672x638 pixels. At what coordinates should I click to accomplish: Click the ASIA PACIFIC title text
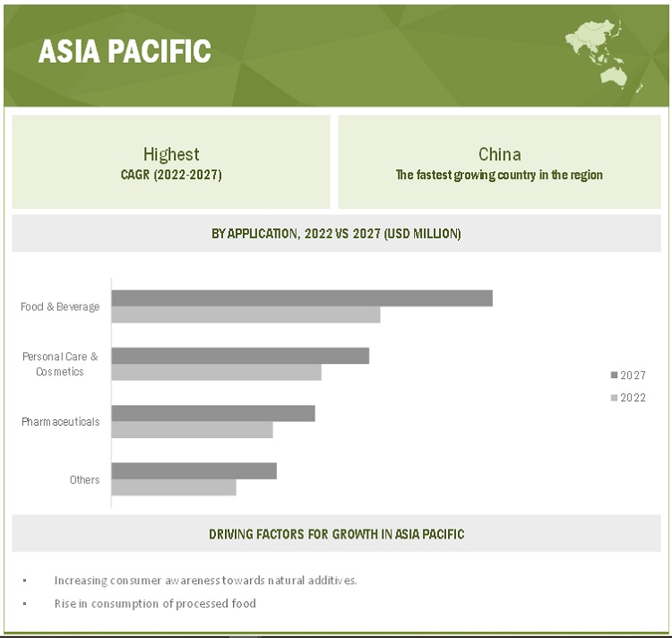click(x=125, y=52)
